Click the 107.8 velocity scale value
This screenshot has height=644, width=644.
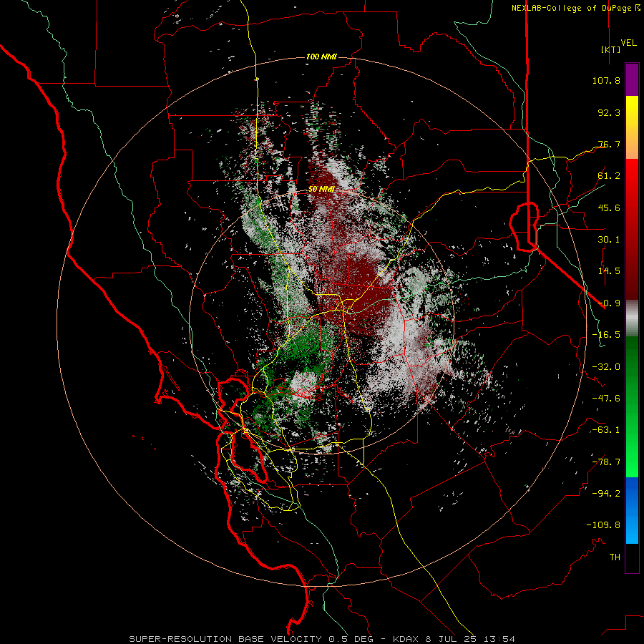pyautogui.click(x=606, y=80)
